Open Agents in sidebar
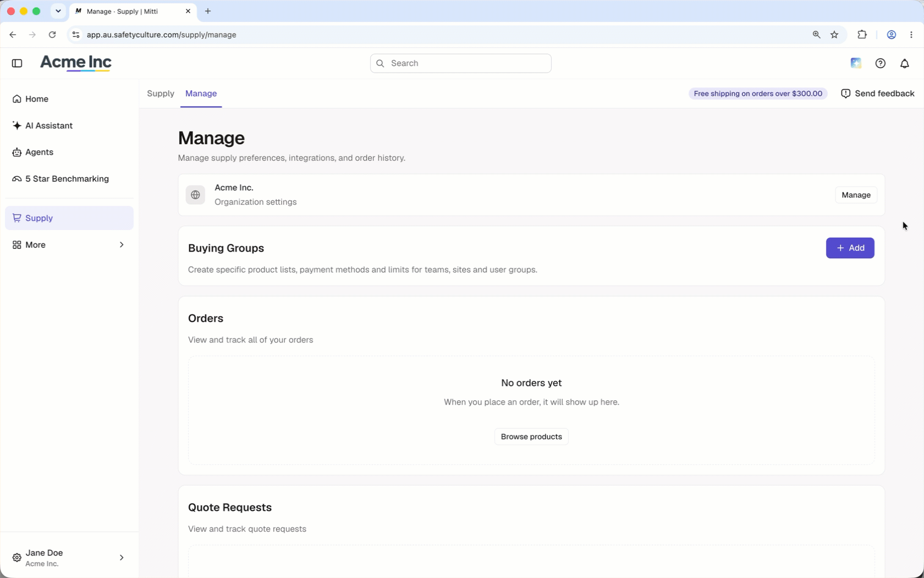 point(69,152)
